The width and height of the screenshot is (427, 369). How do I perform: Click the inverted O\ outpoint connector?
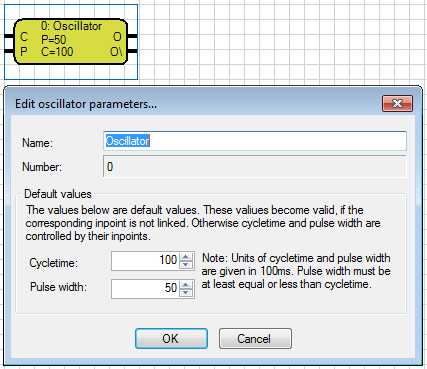(x=132, y=51)
